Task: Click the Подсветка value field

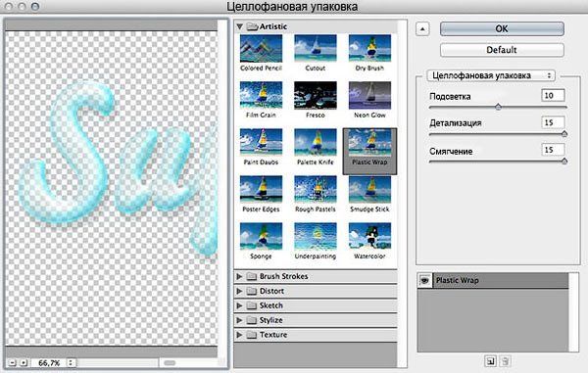Action: coord(553,96)
